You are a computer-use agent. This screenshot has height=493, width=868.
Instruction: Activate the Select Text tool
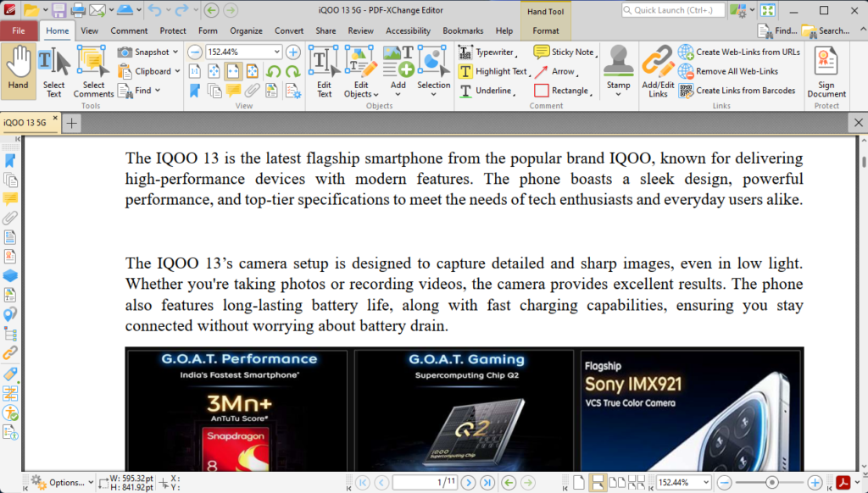click(x=53, y=71)
